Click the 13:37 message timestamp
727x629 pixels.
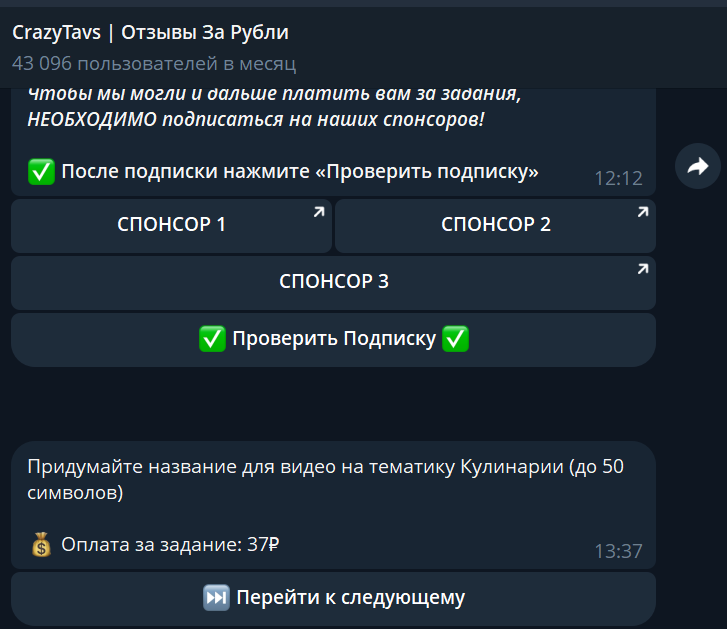pos(618,551)
